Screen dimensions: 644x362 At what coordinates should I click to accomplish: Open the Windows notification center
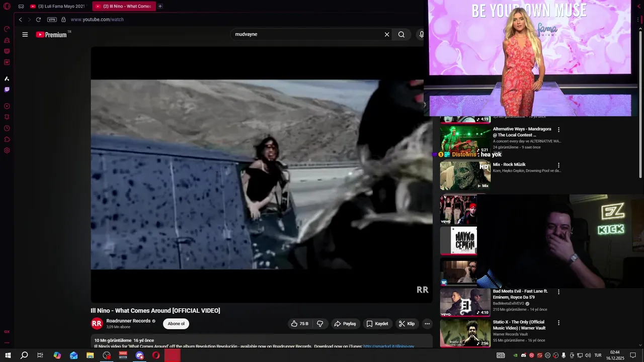pyautogui.click(x=633, y=355)
